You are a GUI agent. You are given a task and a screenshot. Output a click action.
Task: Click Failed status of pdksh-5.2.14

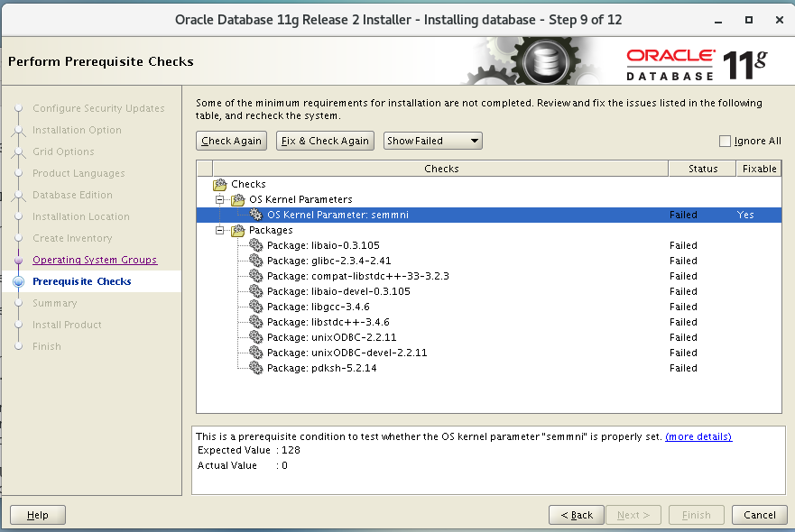(683, 368)
